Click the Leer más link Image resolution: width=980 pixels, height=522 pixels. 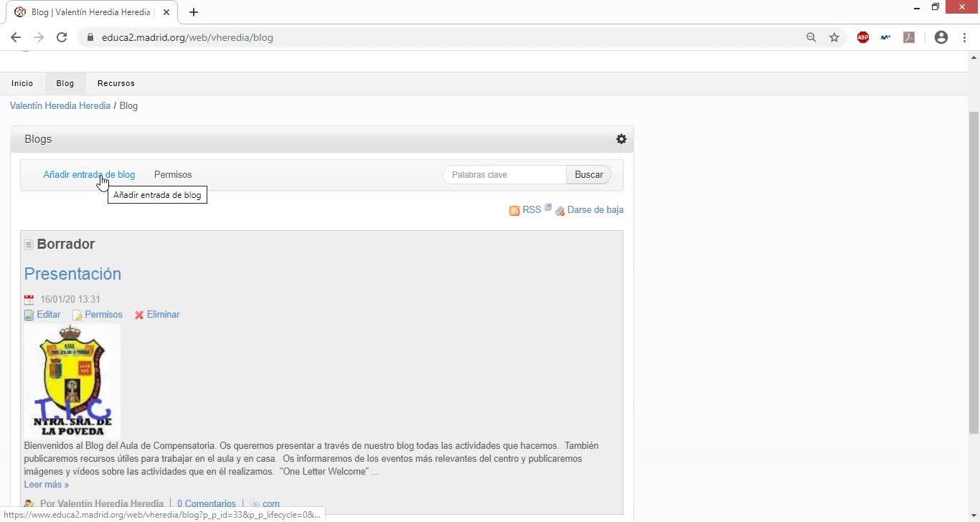coord(47,485)
